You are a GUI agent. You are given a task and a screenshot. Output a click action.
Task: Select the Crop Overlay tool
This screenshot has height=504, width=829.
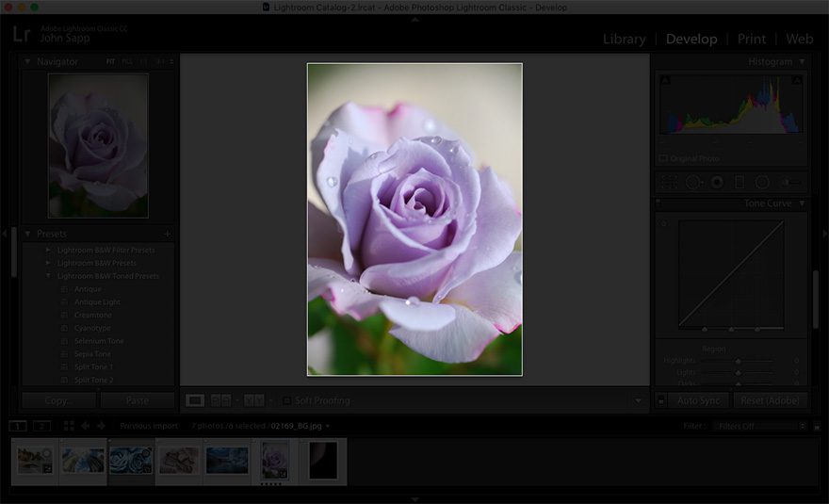(x=670, y=182)
